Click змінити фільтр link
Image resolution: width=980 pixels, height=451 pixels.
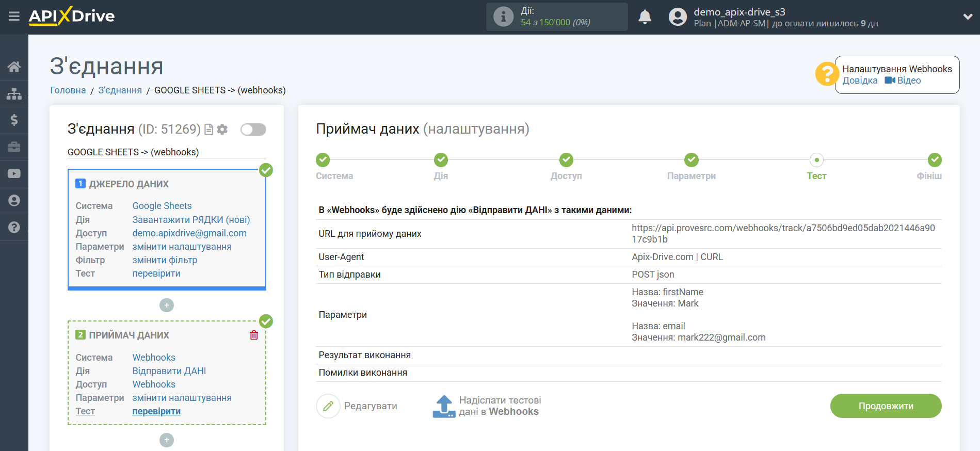pos(165,260)
